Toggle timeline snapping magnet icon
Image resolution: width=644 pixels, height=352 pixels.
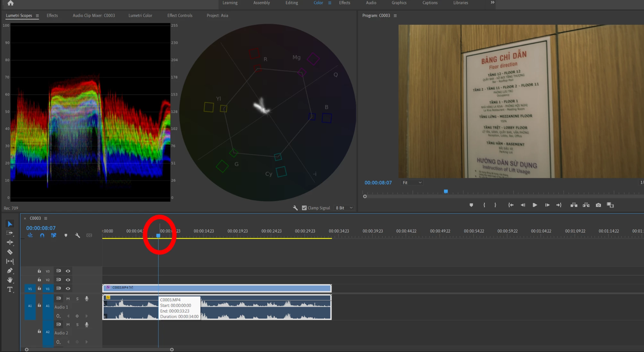[42, 235]
